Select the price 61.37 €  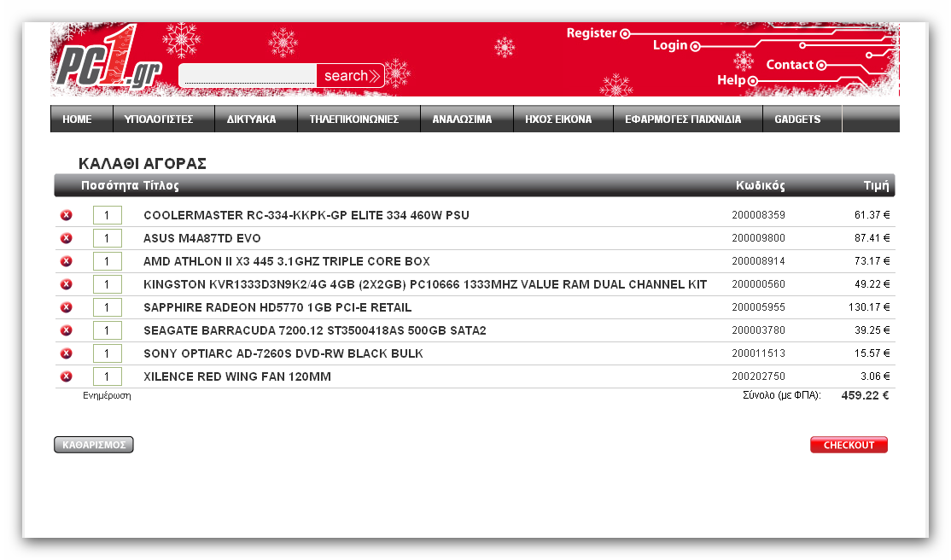(872, 215)
